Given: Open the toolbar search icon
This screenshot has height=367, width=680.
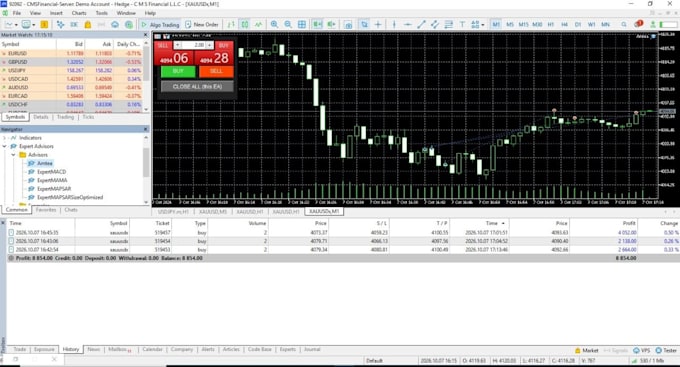Looking at the screenshot, I should point(624,25).
